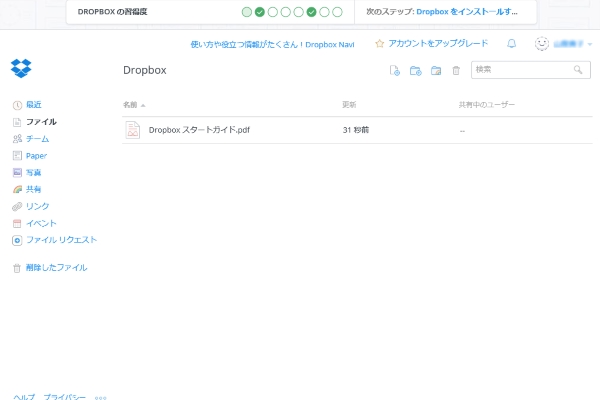The image size is (600, 400).
Task: Click the seventh progress circle
Action: click(324, 12)
